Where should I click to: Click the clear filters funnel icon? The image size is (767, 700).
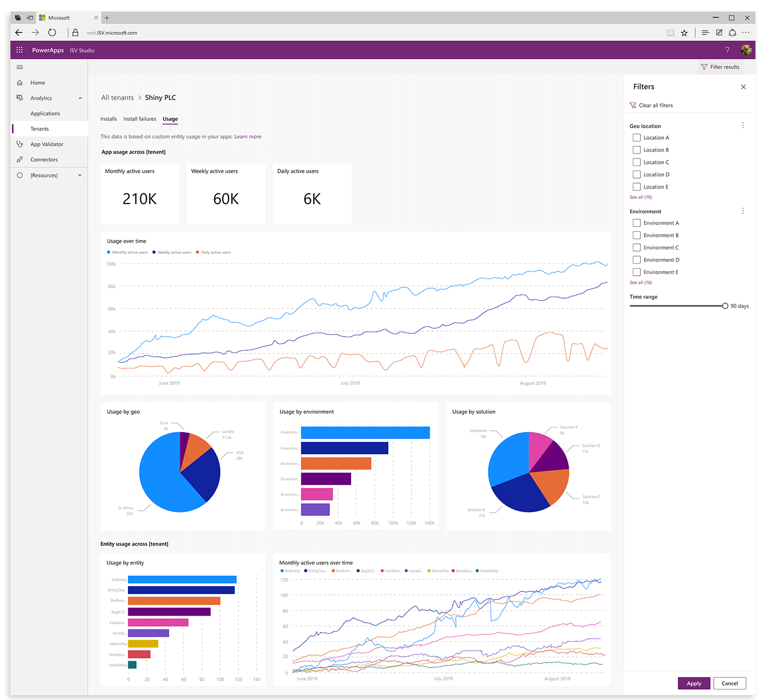click(633, 105)
